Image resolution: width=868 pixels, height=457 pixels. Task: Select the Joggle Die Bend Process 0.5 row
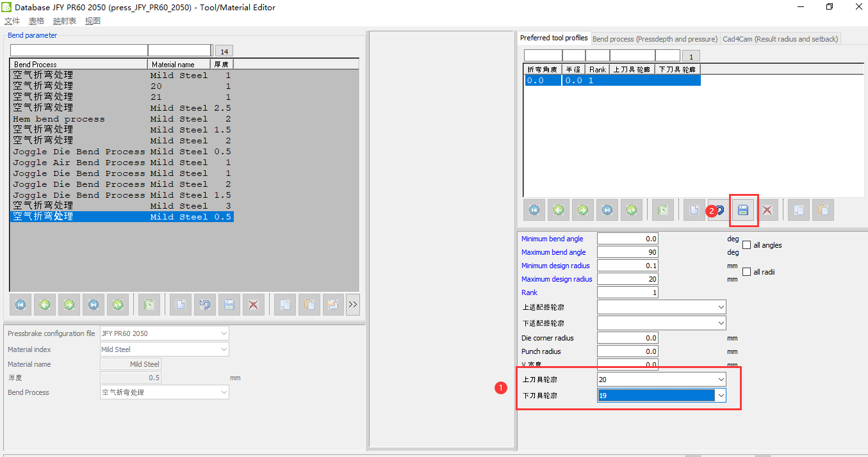click(122, 152)
